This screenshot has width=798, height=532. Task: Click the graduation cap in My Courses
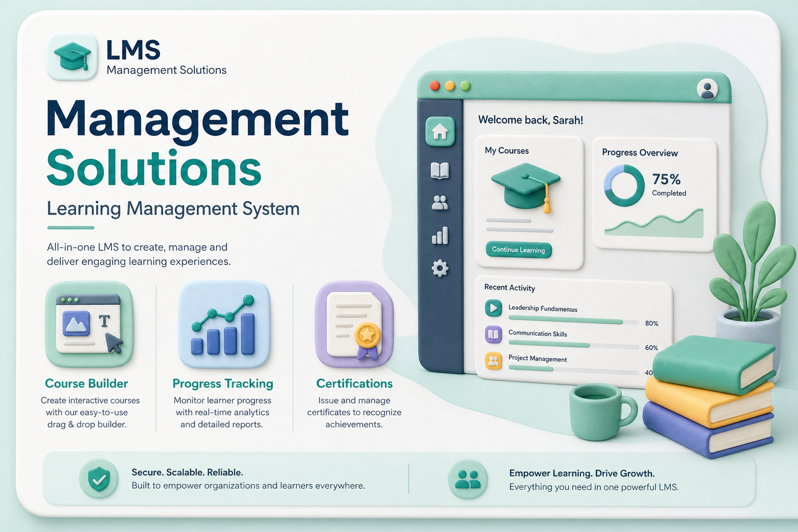526,187
